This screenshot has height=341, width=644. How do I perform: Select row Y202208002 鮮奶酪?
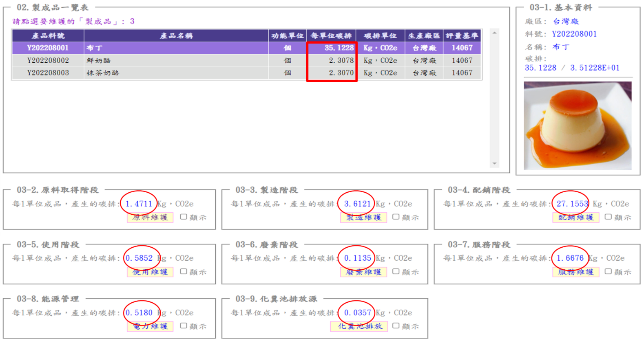(247, 61)
